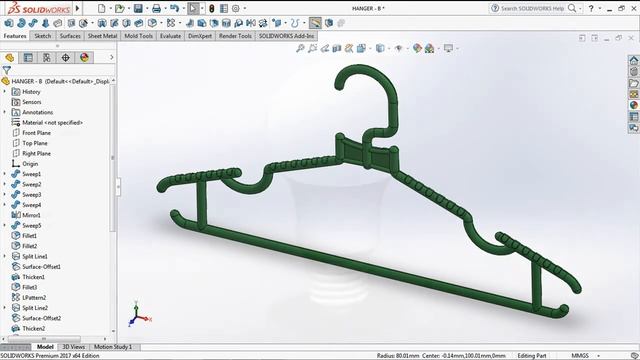The image size is (640, 360).
Task: Open the Options gear icon
Action: (x=236, y=8)
